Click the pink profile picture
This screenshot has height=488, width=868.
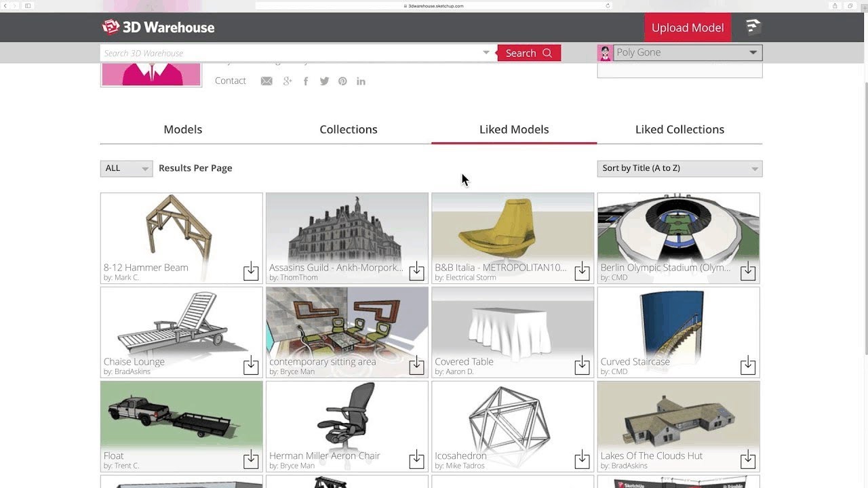151,75
